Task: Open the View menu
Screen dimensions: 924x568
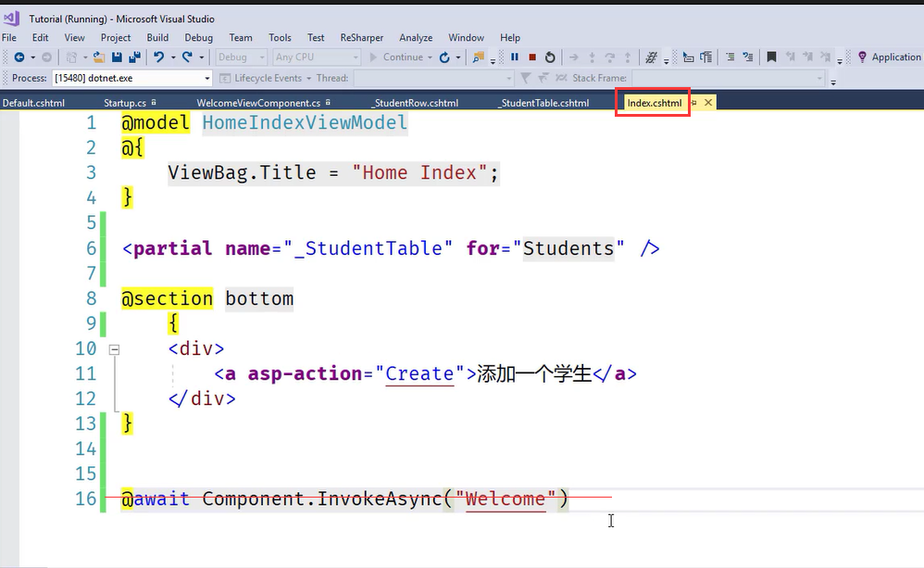Action: coord(74,38)
